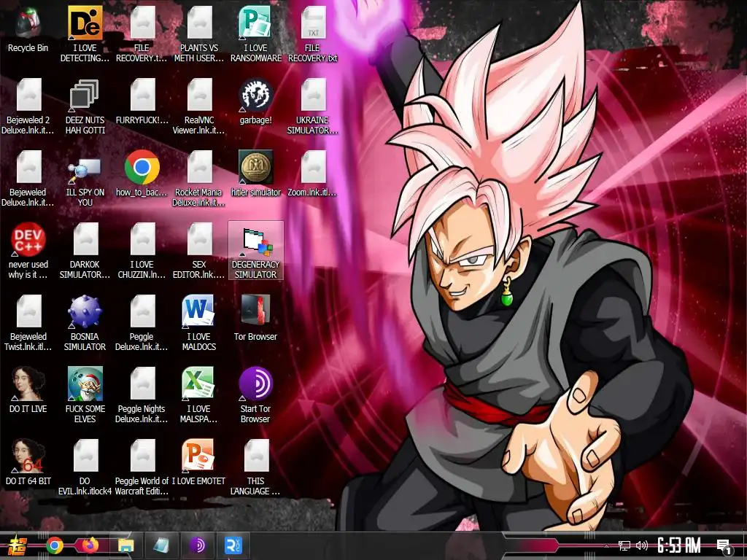This screenshot has width=747, height=560.
Task: Click the 'hitler simulator' icon label
Action: pyautogui.click(x=256, y=192)
